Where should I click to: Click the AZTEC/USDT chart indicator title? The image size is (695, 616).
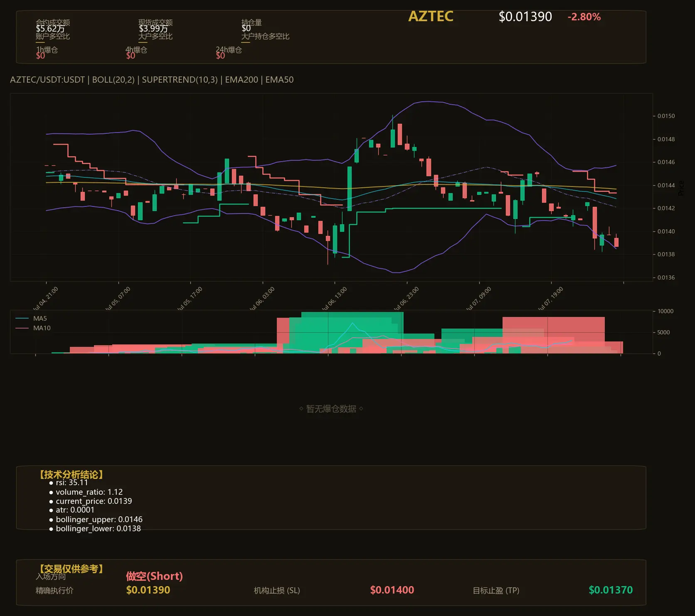coord(152,80)
